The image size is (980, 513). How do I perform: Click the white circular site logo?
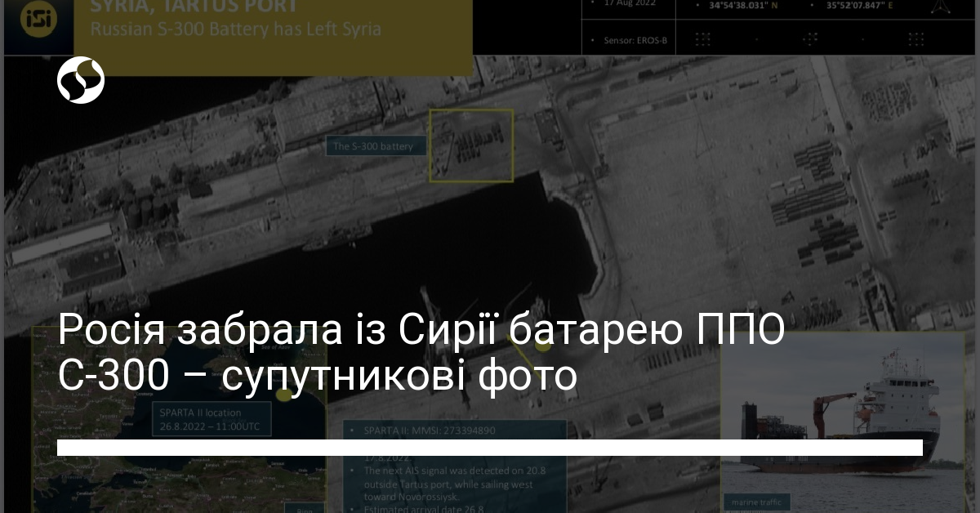tap(81, 81)
